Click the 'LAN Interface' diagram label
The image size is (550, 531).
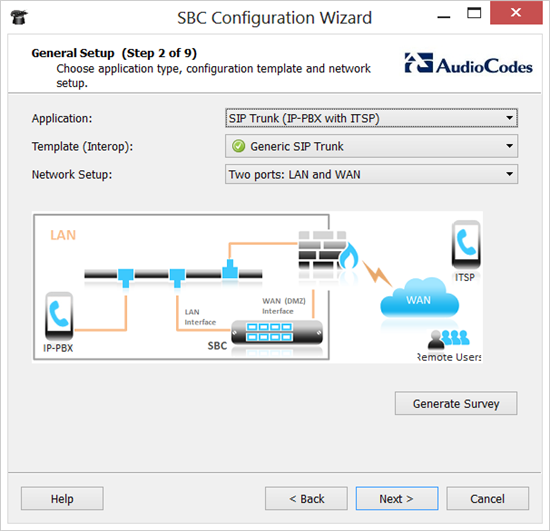[x=200, y=317]
